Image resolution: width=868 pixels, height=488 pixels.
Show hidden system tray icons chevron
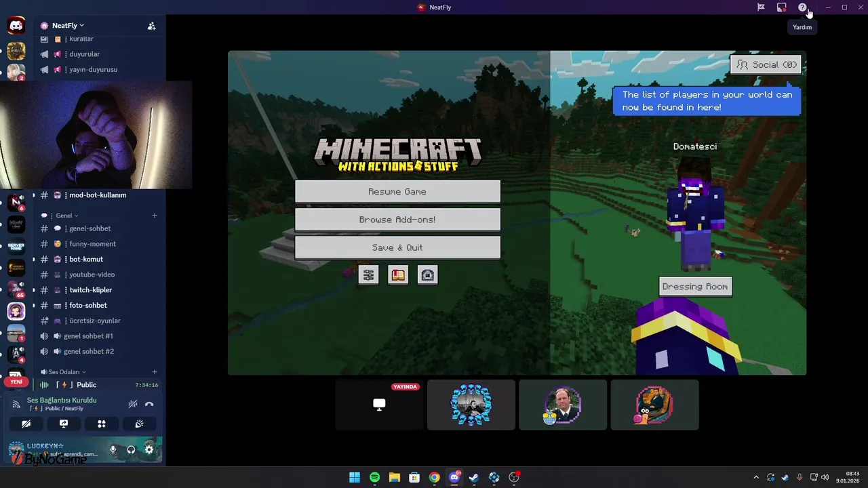[x=756, y=478]
